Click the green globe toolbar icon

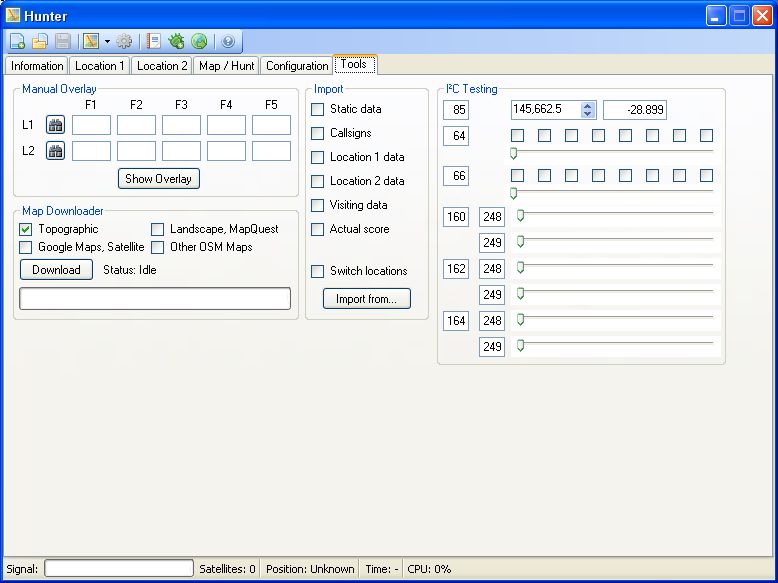point(199,42)
